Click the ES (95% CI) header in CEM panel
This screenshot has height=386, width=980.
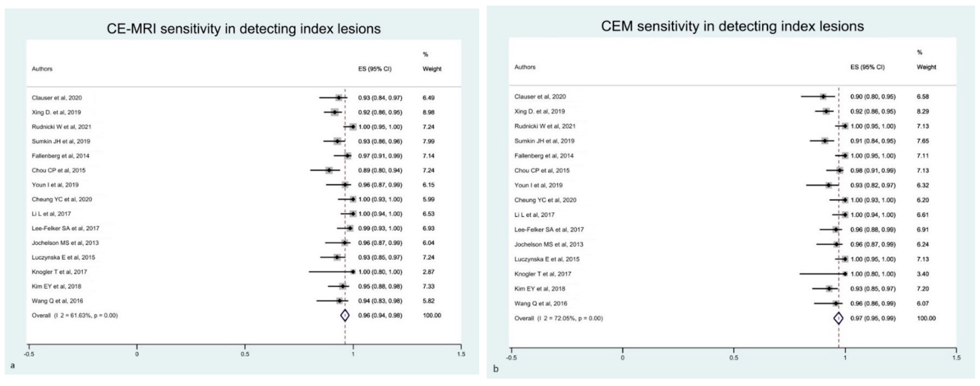867,67
